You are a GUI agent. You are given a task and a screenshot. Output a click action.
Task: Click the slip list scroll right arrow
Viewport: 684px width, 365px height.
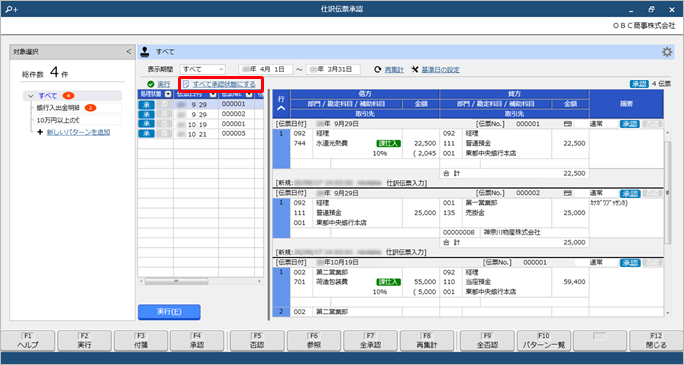[260, 282]
